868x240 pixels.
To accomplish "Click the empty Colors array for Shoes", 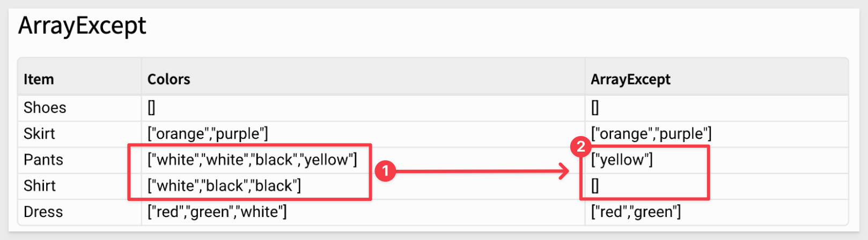I will (x=151, y=108).
